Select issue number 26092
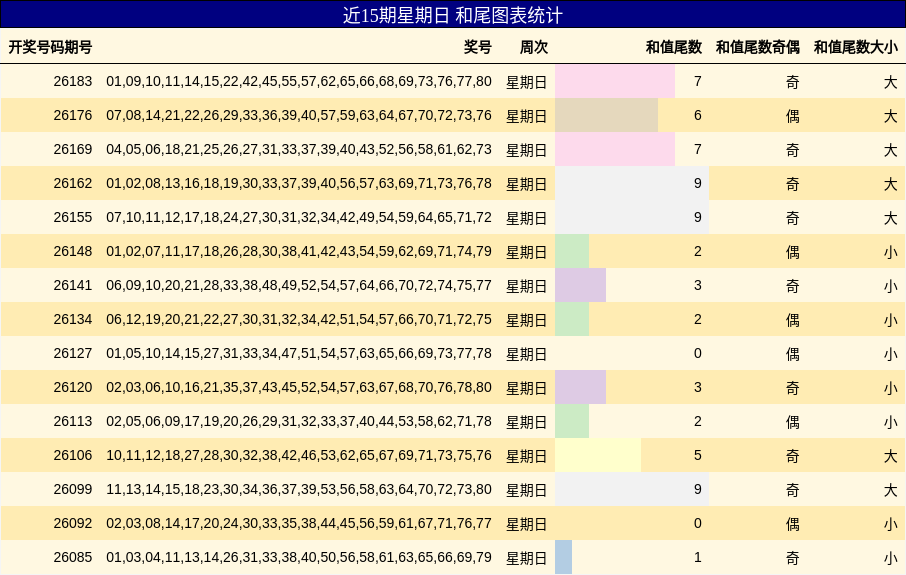The image size is (906, 575). click(x=73, y=524)
